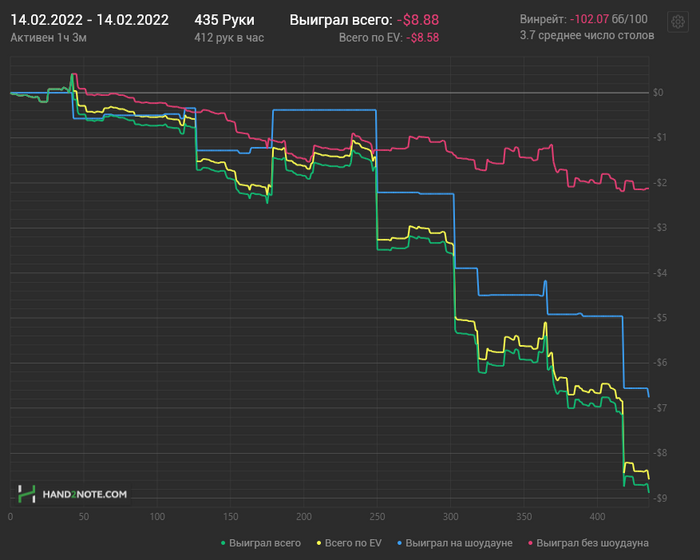This screenshot has height=560, width=700.
Task: Click the Выиграл всего -$8.88 value
Action: [x=418, y=20]
